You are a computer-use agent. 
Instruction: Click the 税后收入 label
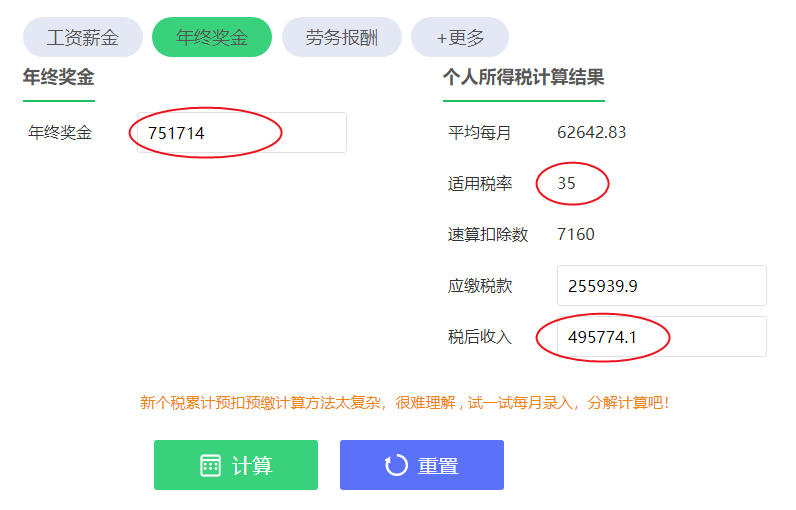click(480, 336)
